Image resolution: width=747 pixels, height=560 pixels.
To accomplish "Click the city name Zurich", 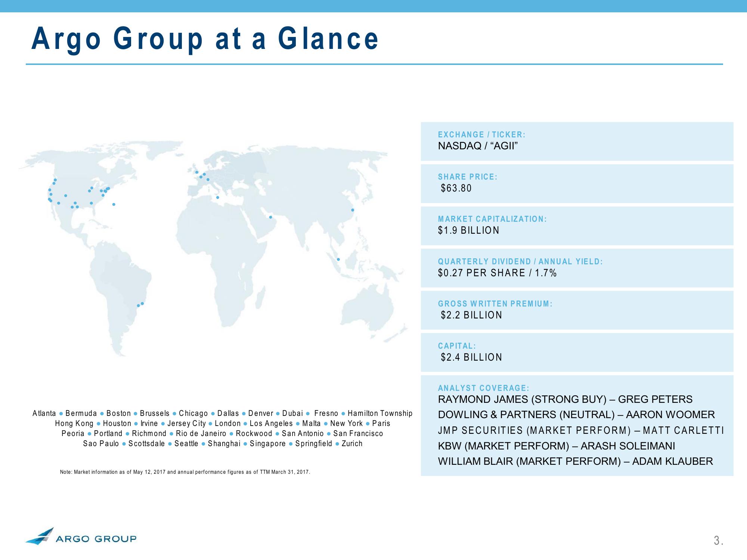I will tap(352, 444).
